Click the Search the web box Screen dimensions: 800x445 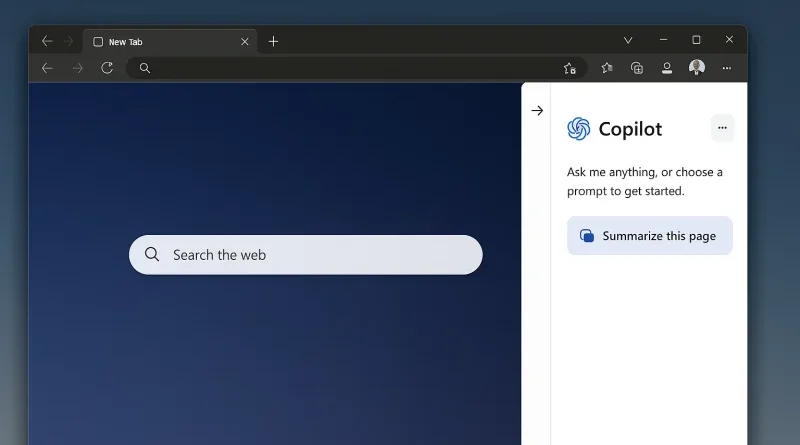point(306,255)
